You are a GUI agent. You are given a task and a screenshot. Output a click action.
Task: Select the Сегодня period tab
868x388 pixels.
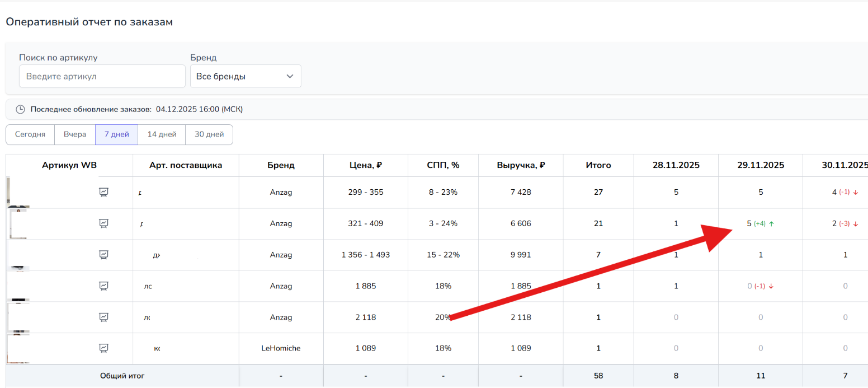point(30,134)
